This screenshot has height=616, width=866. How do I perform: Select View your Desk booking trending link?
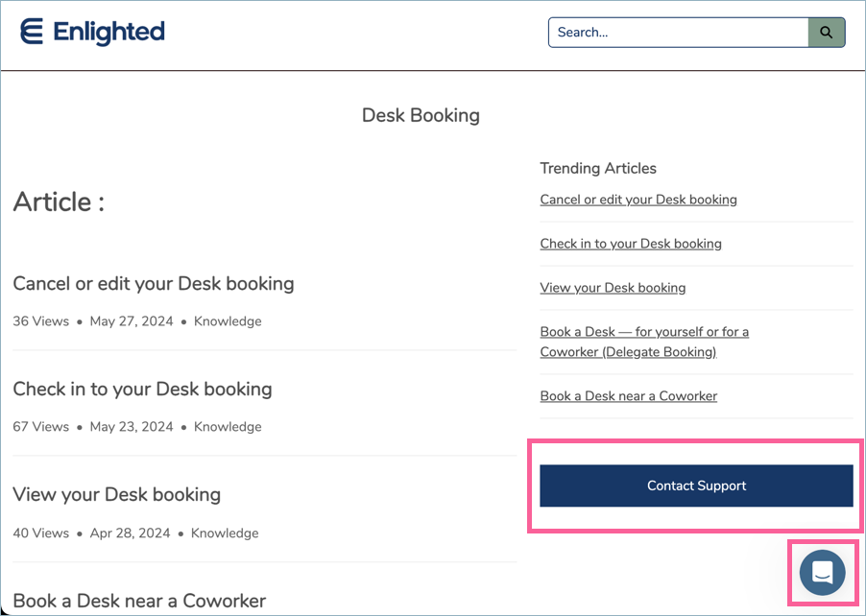pyautogui.click(x=613, y=288)
